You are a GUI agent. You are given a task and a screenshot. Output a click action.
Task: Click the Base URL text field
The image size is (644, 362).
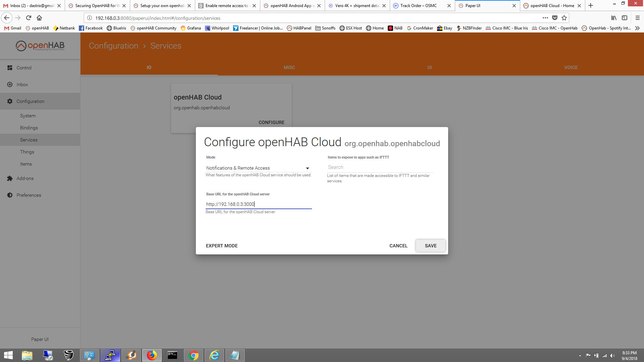point(258,204)
